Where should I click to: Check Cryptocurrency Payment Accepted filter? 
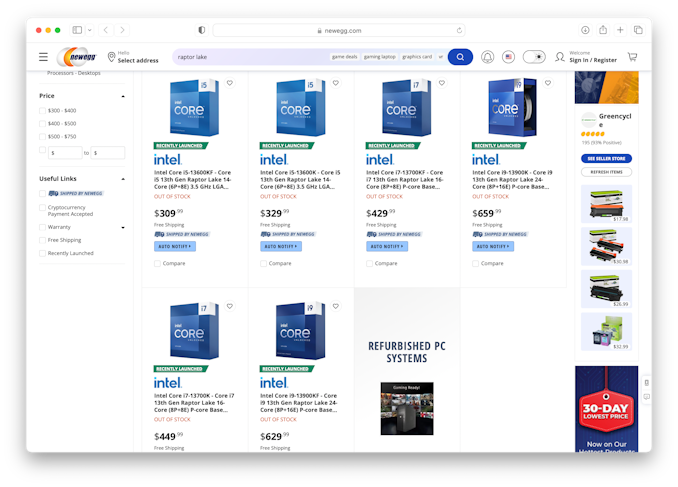pos(42,208)
